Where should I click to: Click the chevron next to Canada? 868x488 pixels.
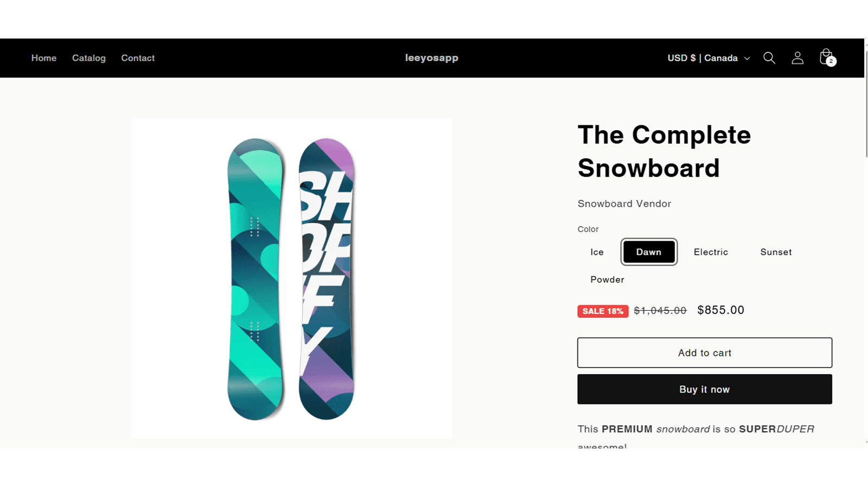pos(747,59)
